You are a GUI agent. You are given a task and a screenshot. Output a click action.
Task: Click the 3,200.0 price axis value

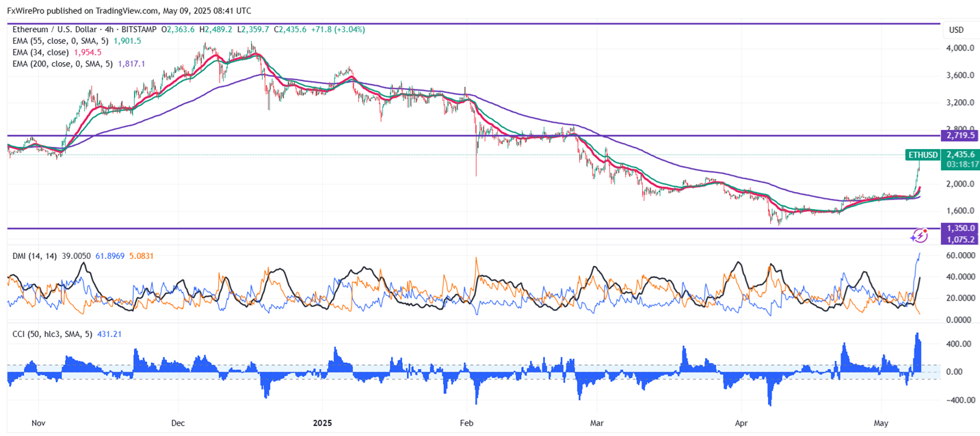point(960,103)
